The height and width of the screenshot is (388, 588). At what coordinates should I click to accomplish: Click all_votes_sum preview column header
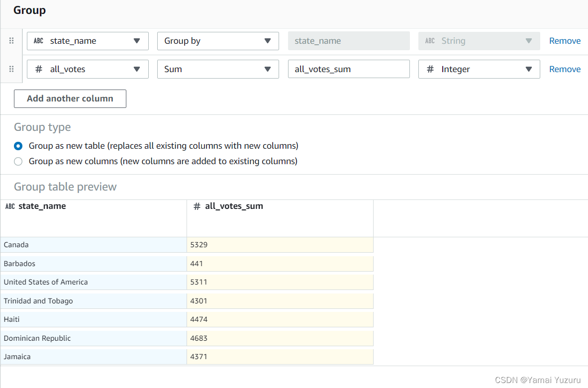[280, 218]
